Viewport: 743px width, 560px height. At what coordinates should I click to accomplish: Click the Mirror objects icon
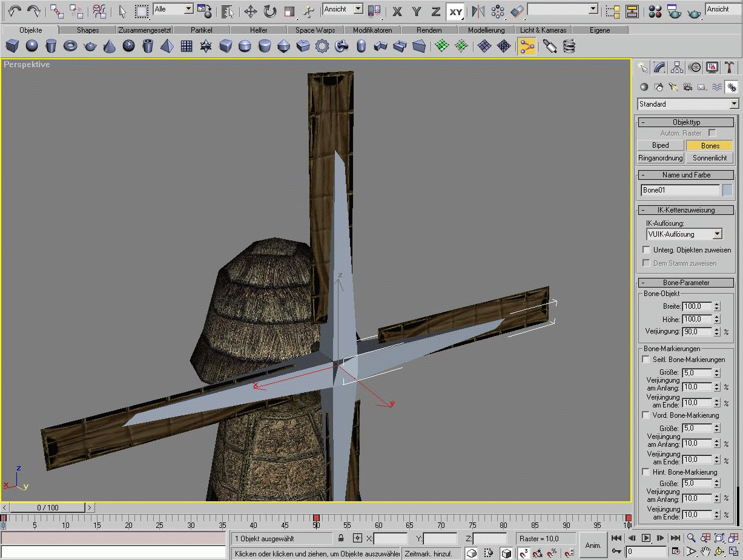[x=478, y=11]
